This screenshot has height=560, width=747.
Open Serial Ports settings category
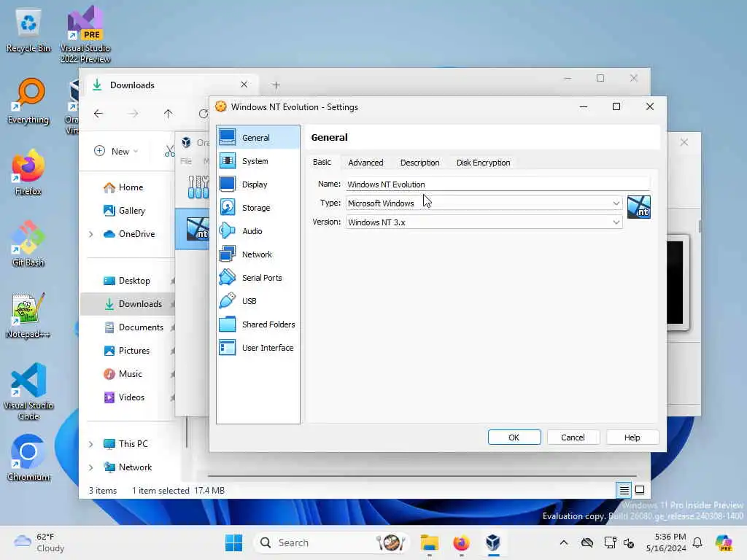[x=258, y=278]
